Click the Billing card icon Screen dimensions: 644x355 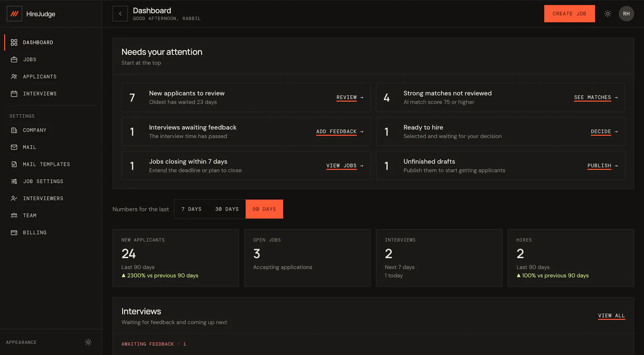14,233
